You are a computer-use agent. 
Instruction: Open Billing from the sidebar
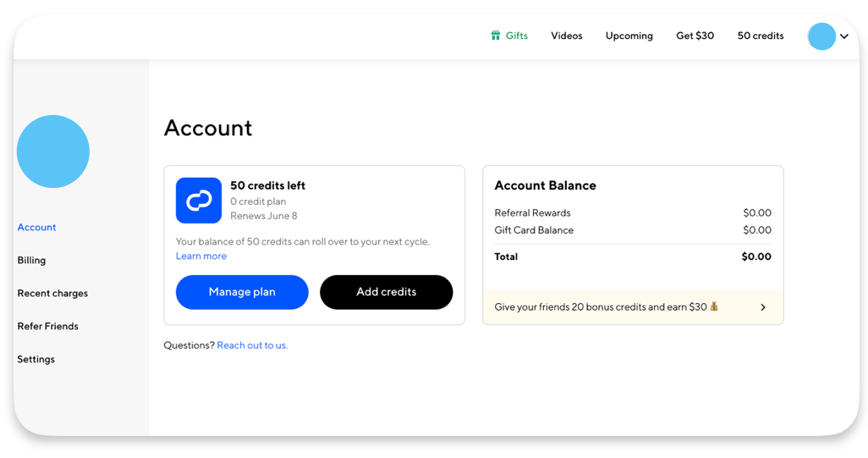pos(31,260)
